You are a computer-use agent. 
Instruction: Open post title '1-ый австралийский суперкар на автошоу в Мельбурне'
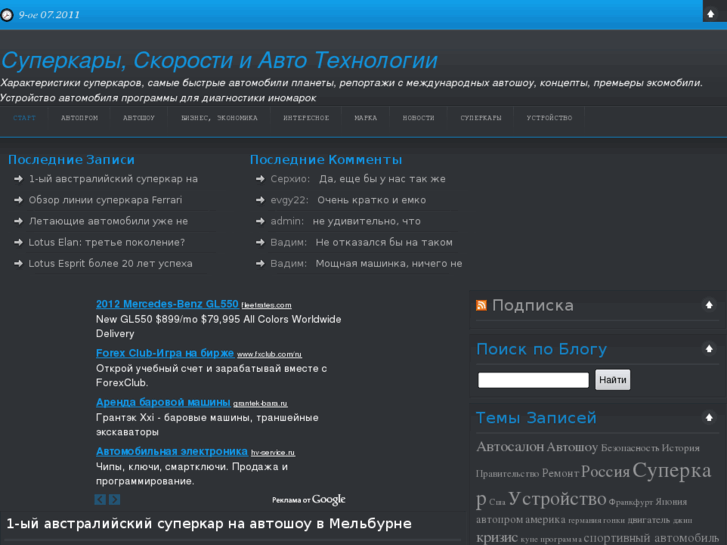coord(209,524)
